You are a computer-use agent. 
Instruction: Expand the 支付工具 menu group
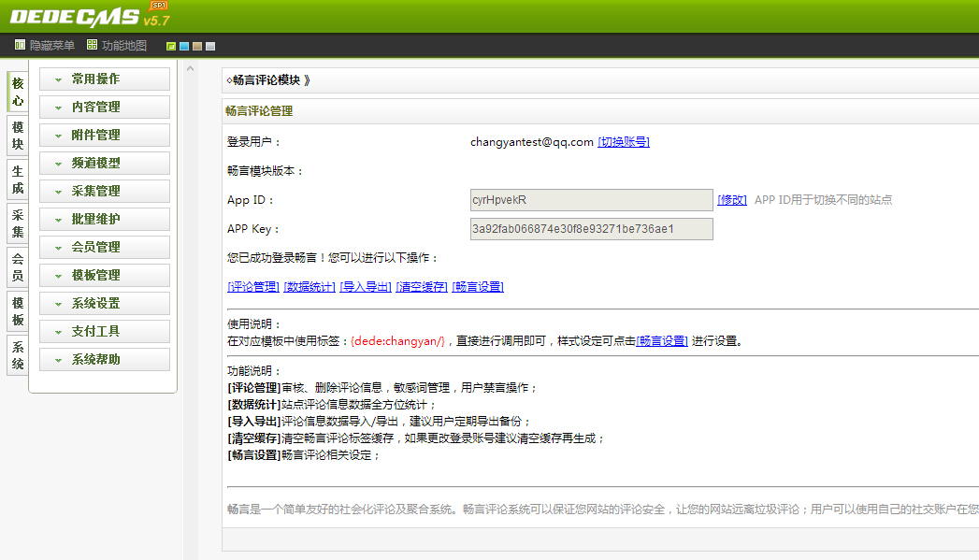click(x=104, y=332)
